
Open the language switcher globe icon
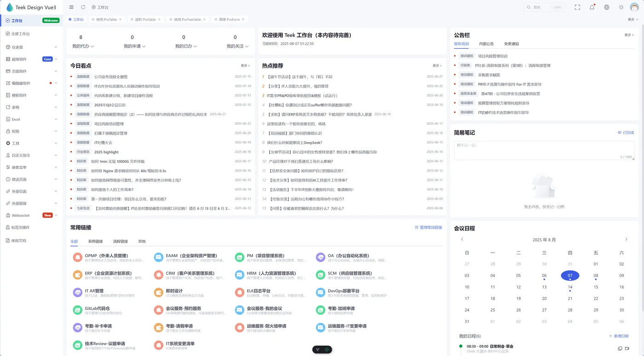point(606,7)
